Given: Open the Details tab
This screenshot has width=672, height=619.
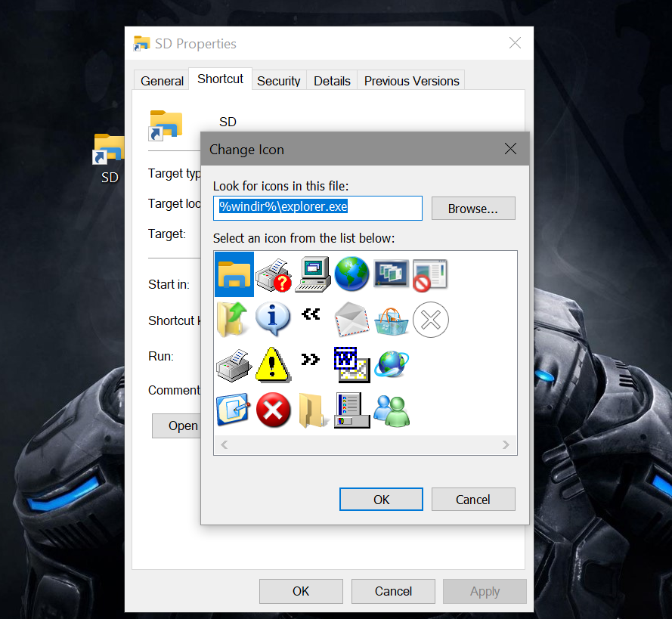Looking at the screenshot, I should coord(332,81).
